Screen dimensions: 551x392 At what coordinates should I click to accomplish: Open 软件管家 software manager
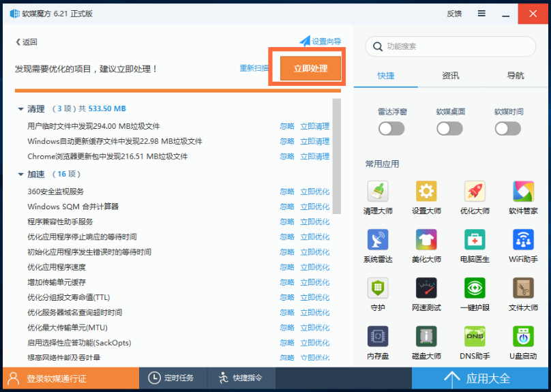(x=523, y=192)
